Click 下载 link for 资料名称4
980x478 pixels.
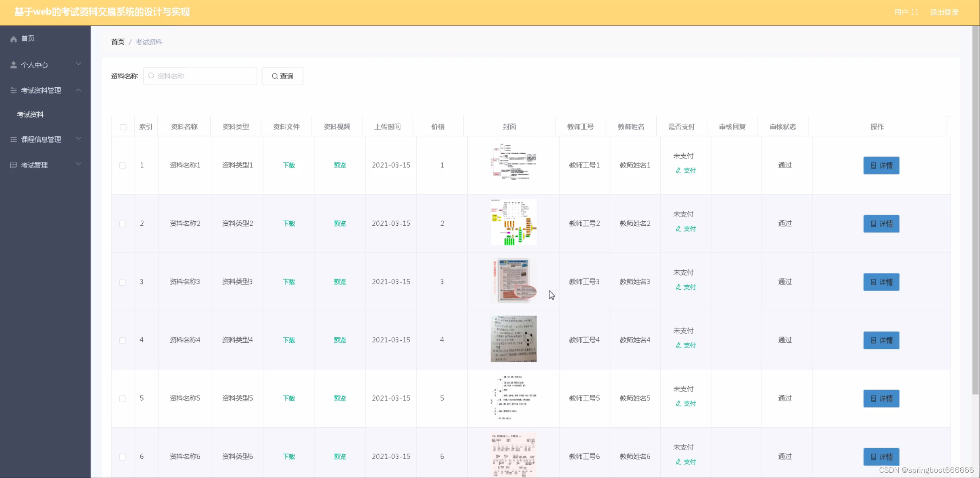(289, 340)
